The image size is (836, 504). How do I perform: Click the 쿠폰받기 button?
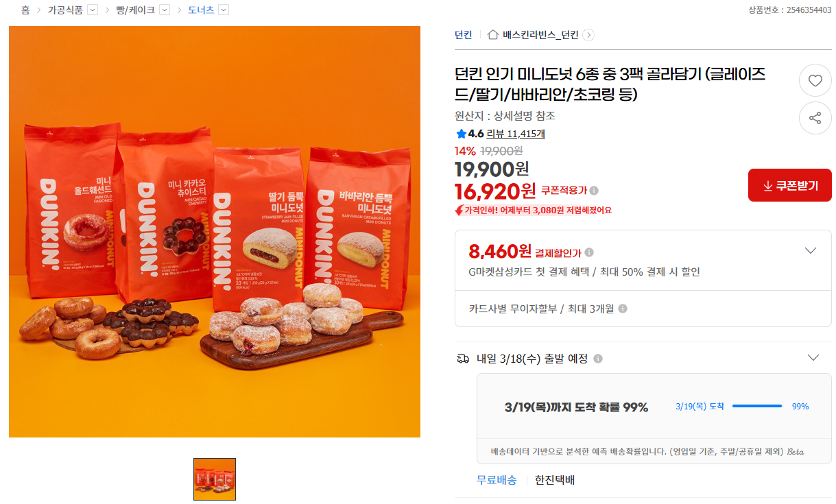pyautogui.click(x=790, y=185)
